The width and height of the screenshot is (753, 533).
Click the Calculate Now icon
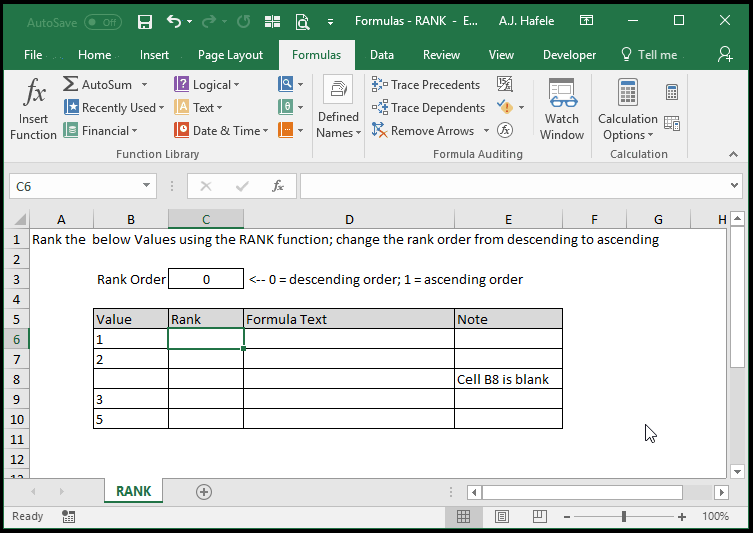click(672, 92)
